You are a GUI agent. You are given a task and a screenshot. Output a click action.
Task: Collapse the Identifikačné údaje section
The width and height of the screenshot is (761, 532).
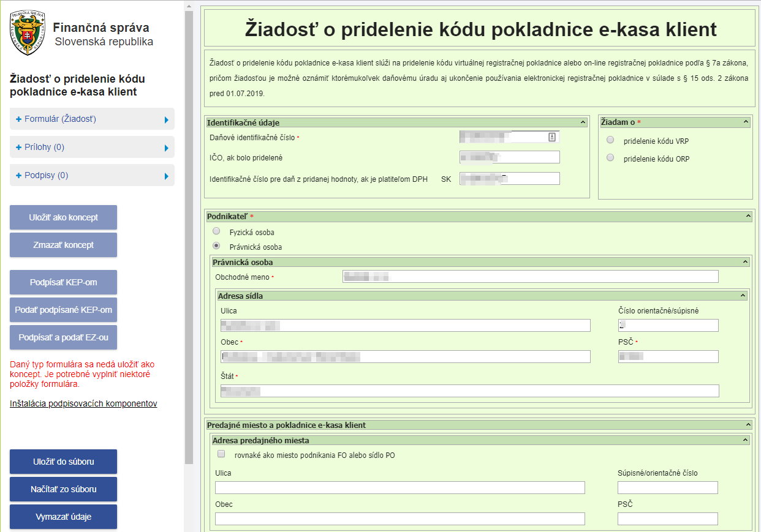(x=583, y=122)
